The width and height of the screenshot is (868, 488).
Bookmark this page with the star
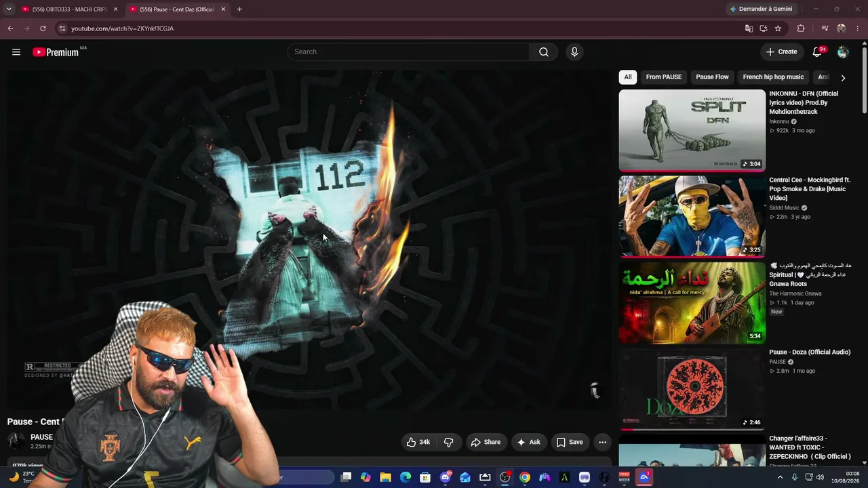[778, 28]
